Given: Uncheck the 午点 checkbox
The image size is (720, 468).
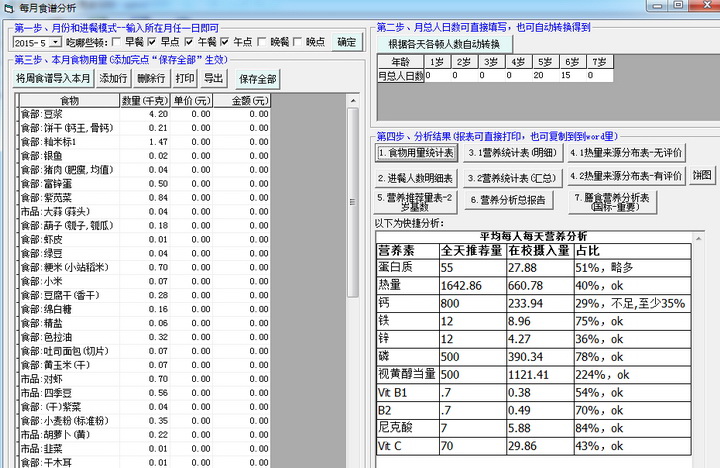Looking at the screenshot, I should coord(225,42).
